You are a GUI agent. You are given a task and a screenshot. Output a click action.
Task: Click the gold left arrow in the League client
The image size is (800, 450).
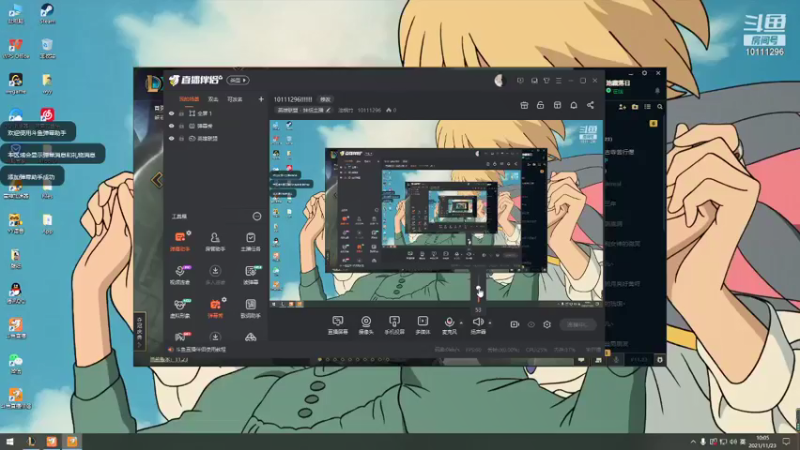157,180
